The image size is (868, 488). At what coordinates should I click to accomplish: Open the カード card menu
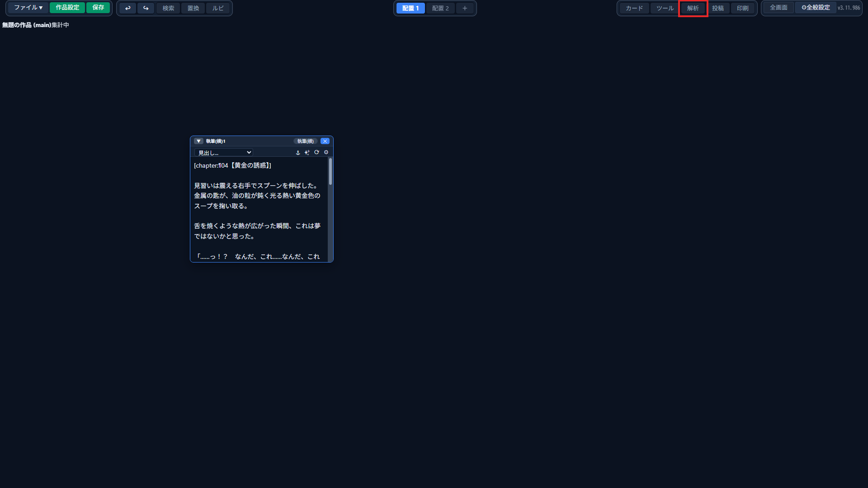click(x=634, y=8)
